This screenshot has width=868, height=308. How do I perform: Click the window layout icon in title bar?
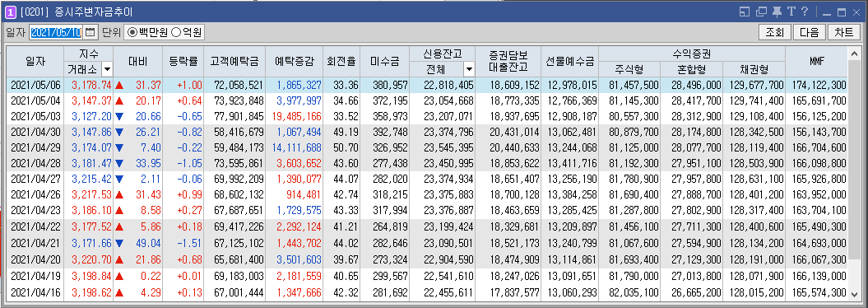point(745,12)
